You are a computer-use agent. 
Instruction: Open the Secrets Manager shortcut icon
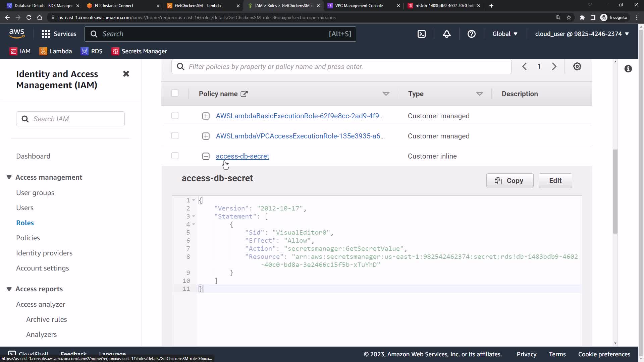pyautogui.click(x=115, y=51)
